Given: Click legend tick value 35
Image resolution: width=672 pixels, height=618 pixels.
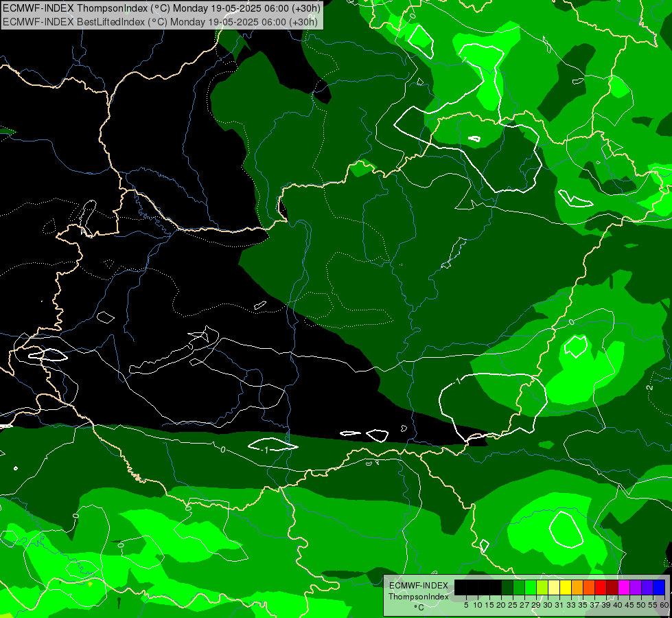Looking at the screenshot, I should (x=583, y=605).
